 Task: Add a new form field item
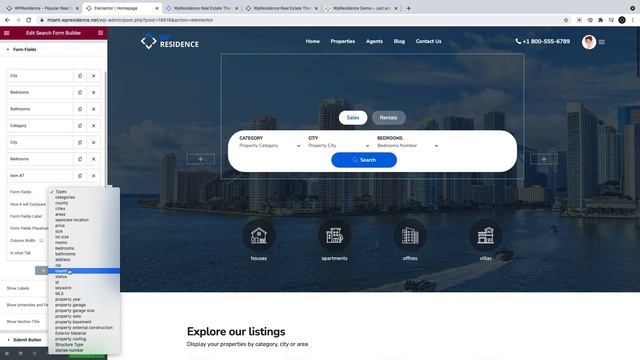(x=42, y=271)
